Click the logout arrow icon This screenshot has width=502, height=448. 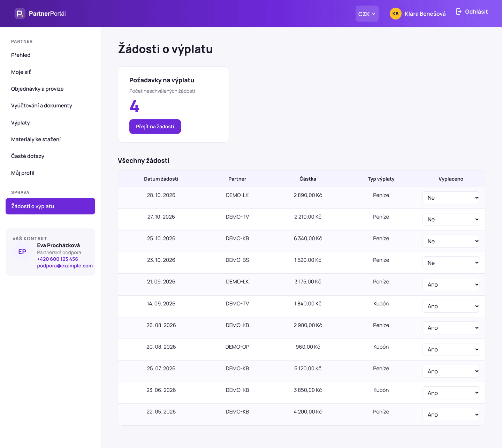pyautogui.click(x=459, y=12)
